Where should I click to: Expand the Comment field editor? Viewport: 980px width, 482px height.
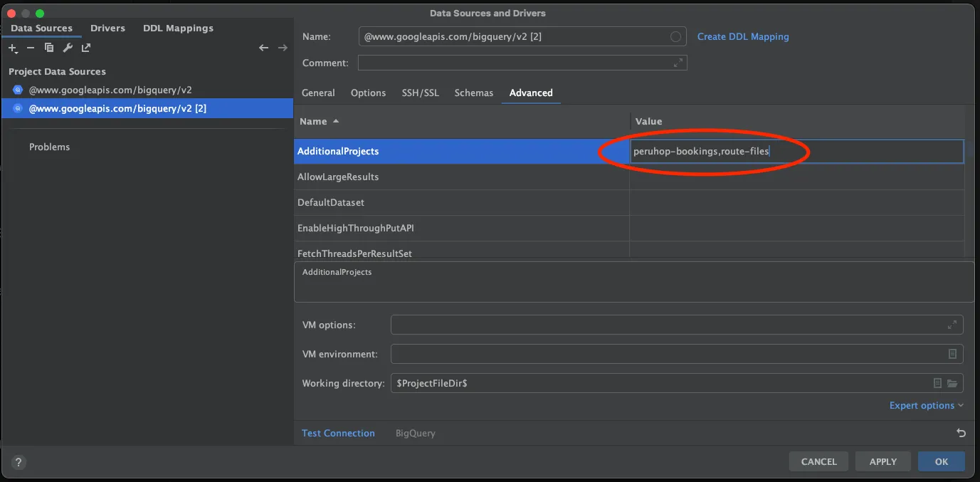[678, 63]
